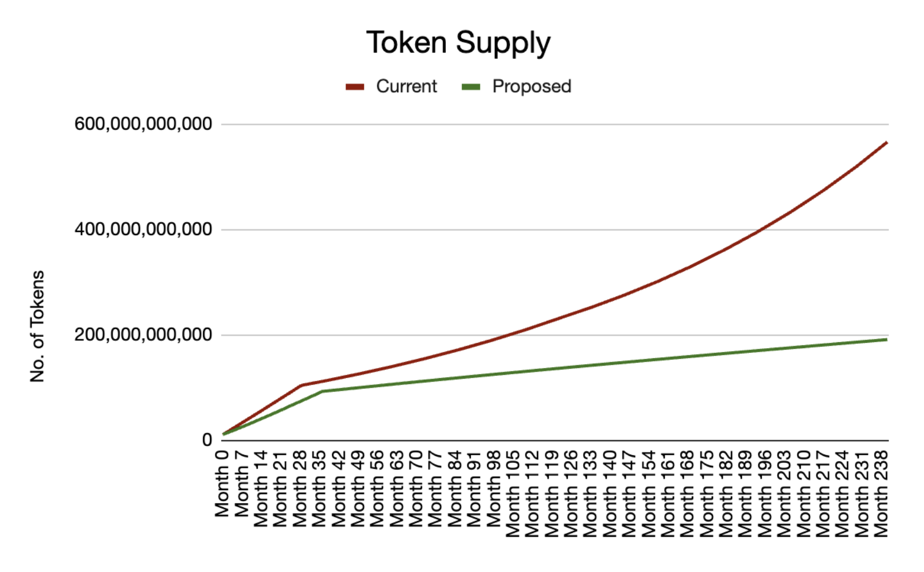
Task: Click the 600,000,000,000 y-axis label
Action: pyautogui.click(x=143, y=124)
